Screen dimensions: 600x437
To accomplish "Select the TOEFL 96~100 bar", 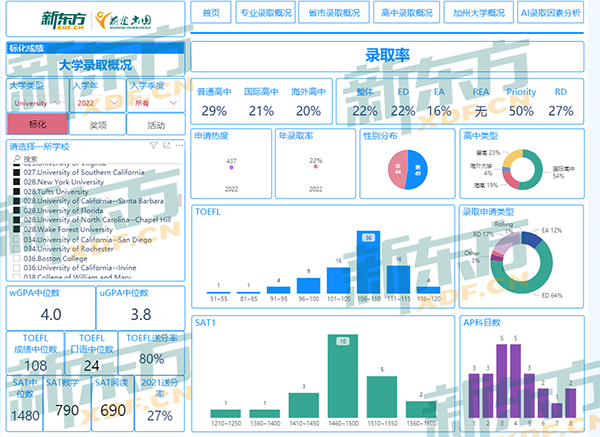I will [308, 286].
